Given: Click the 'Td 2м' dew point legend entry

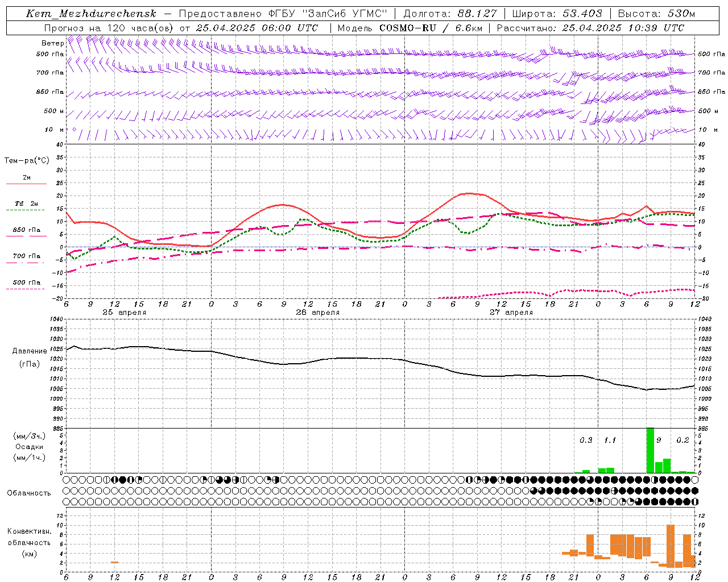Looking at the screenshot, I should pyautogui.click(x=27, y=203).
